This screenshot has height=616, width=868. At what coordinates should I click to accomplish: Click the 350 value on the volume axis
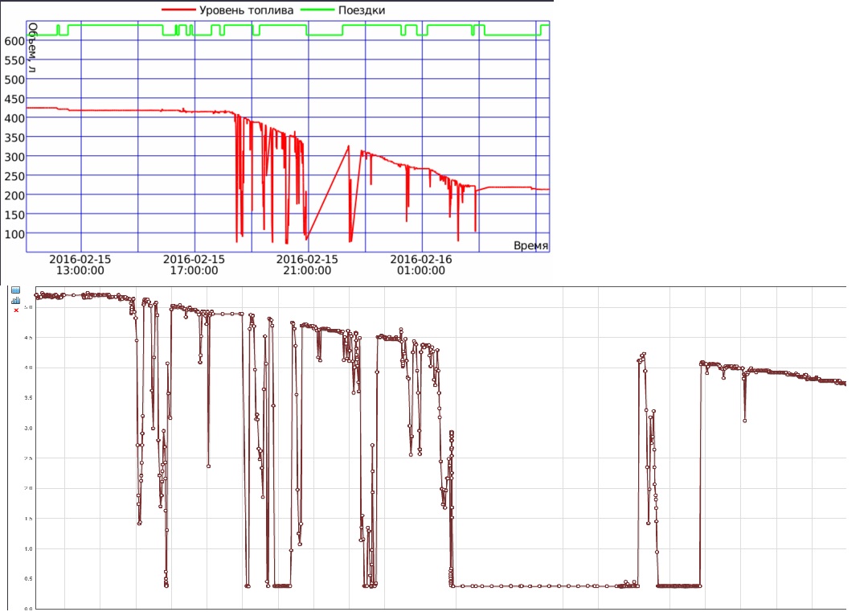click(14, 138)
